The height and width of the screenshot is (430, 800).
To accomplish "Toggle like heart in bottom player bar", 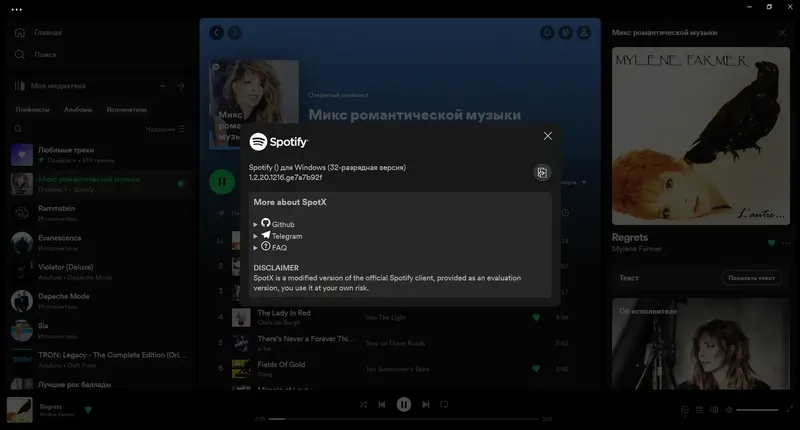I will tap(88, 410).
